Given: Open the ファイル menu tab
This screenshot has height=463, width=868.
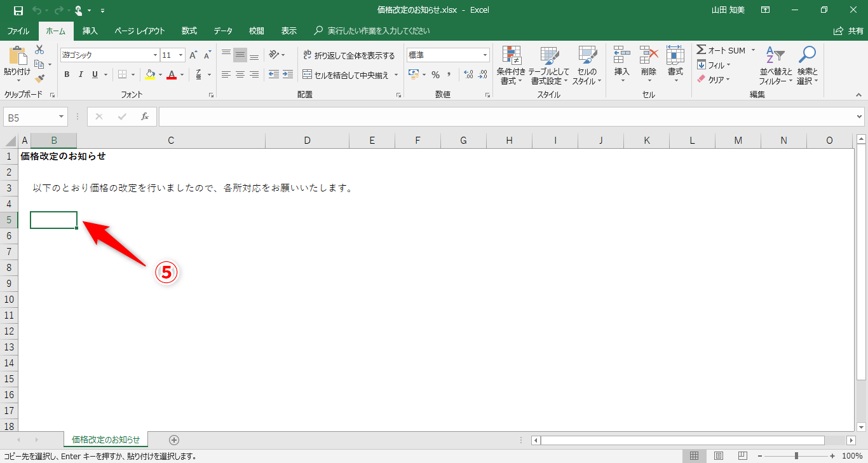Looking at the screenshot, I should tap(18, 31).
